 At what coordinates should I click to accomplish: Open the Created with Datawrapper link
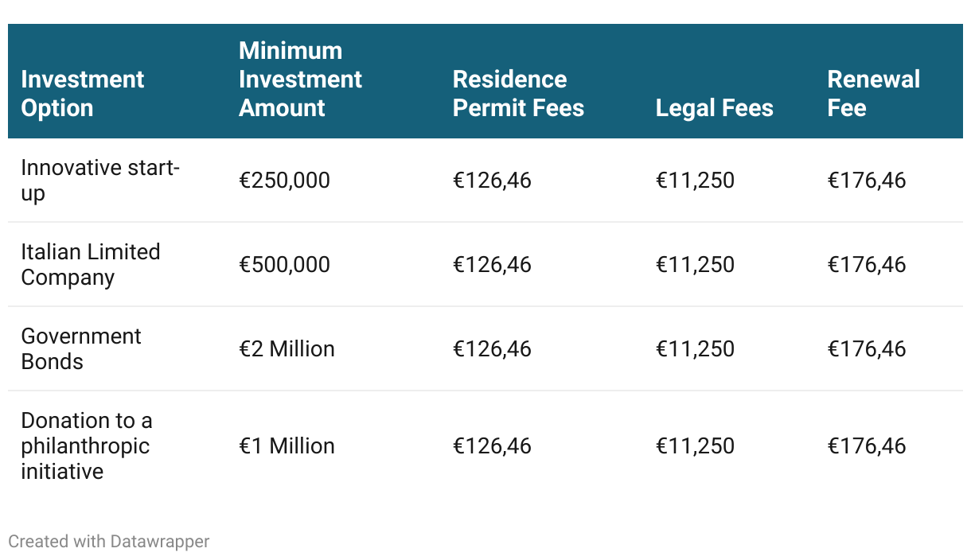[109, 542]
